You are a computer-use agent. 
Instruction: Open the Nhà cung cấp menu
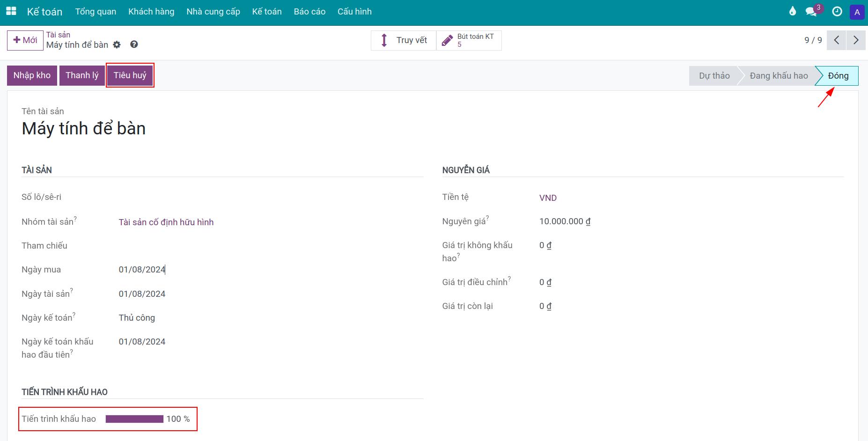click(213, 12)
